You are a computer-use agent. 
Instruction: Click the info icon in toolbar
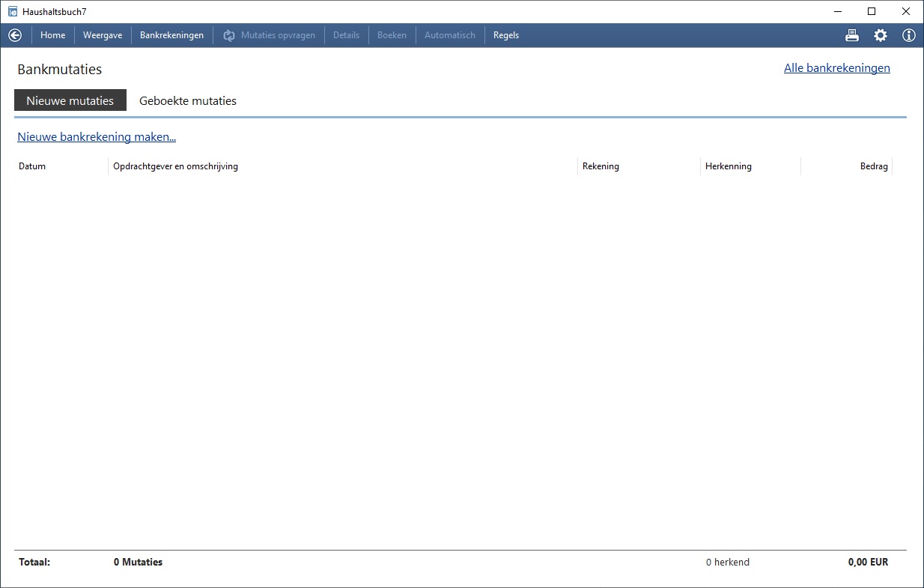[x=908, y=35]
